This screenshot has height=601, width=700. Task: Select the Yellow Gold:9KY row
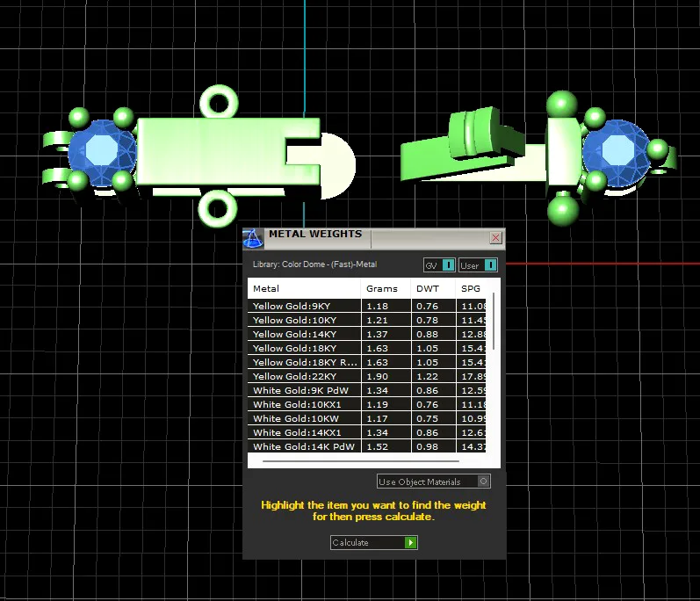tap(366, 306)
